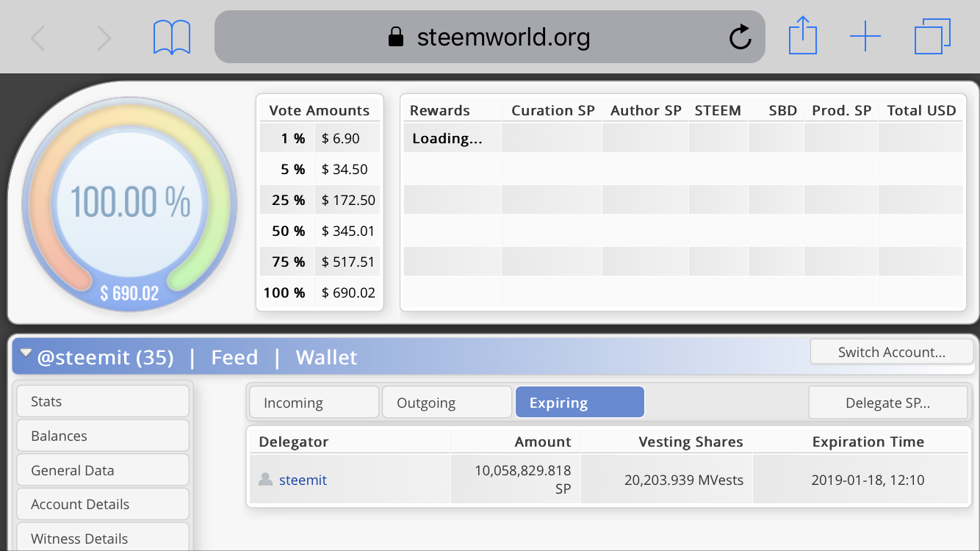The image size is (980, 551).
Task: Click the Amount column header
Action: (x=542, y=442)
